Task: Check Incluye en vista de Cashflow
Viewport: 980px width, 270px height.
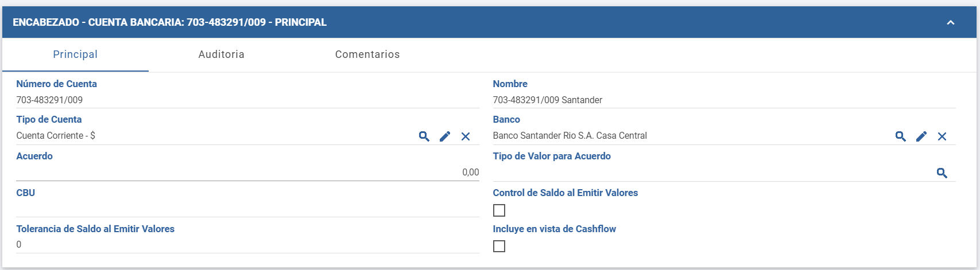Action: 499,246
